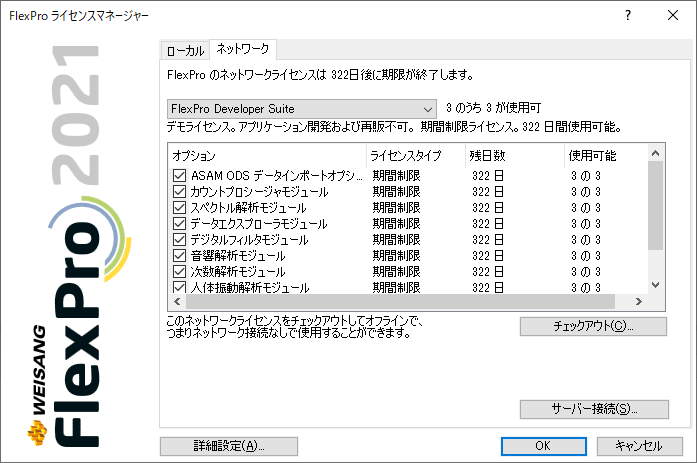
Task: Toggle the データエクスプローラモジュール checkbox
Action: tap(180, 224)
